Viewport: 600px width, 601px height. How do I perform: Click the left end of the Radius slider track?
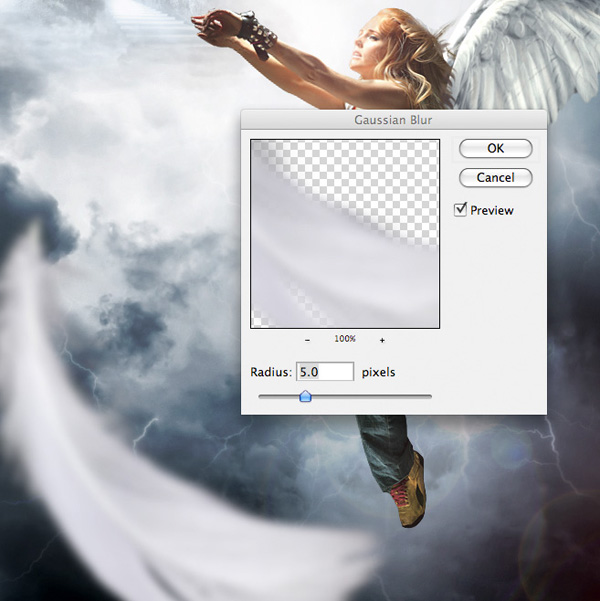click(x=261, y=397)
